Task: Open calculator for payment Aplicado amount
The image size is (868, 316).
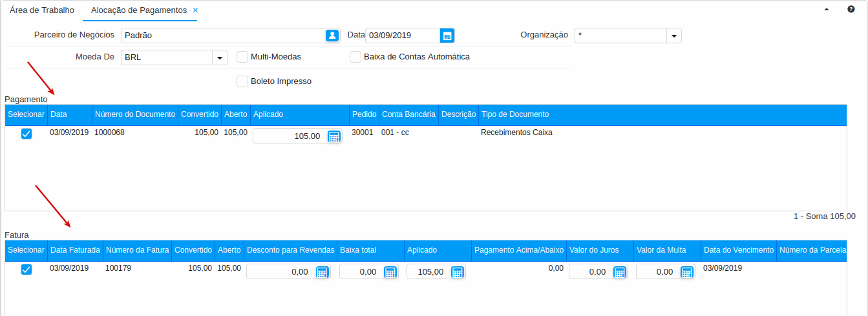Action: click(334, 136)
